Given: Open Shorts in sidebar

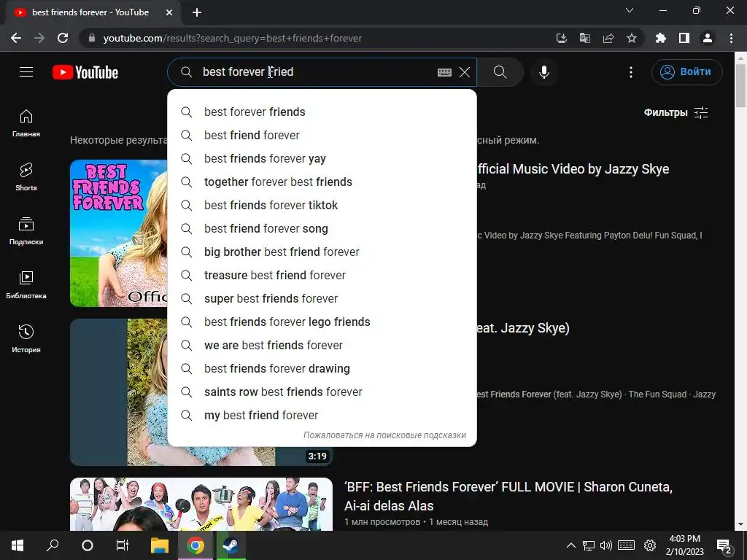Looking at the screenshot, I should click(26, 177).
